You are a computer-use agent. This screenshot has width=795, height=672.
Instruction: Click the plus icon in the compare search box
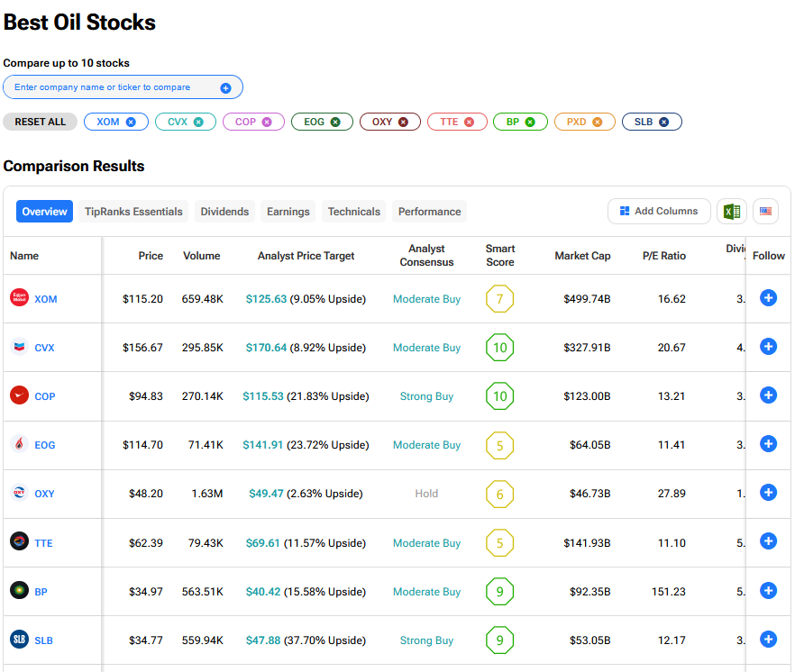[225, 88]
